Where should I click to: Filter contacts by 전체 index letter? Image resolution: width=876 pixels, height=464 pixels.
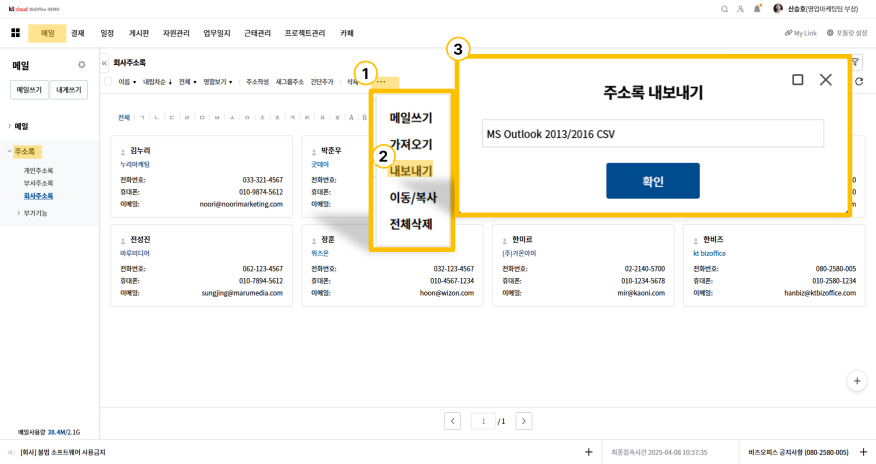pyautogui.click(x=123, y=117)
